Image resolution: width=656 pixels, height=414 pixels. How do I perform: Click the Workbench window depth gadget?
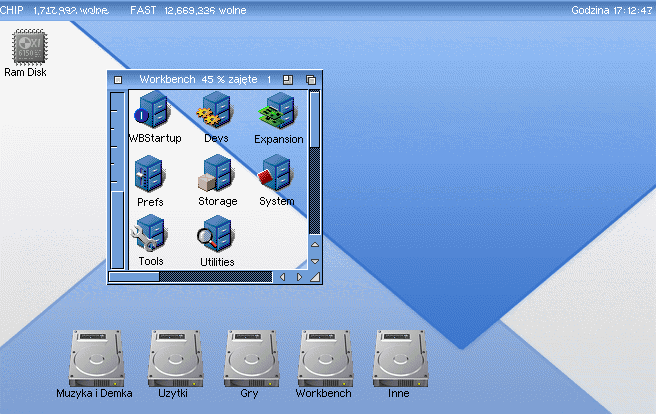311,79
